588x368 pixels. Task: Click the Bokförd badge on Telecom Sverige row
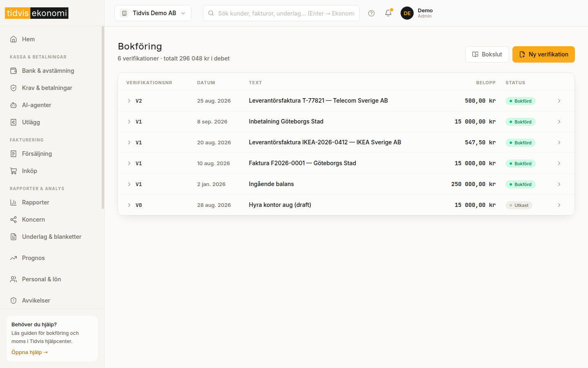point(521,101)
